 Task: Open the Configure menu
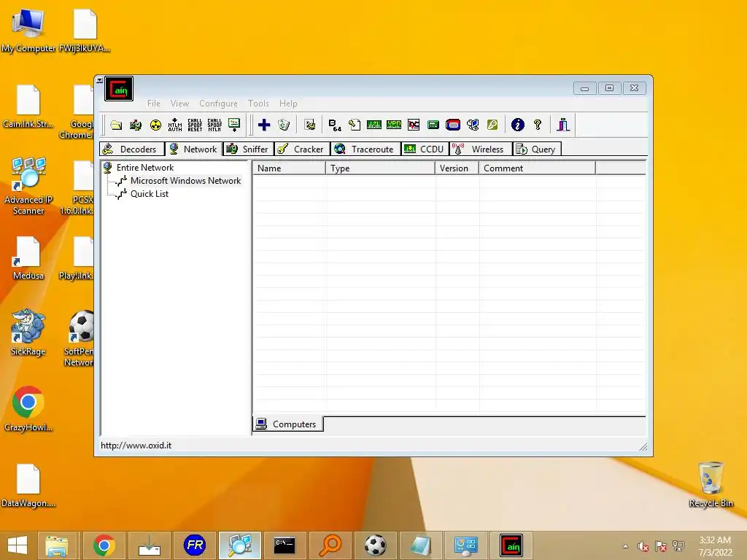(218, 104)
